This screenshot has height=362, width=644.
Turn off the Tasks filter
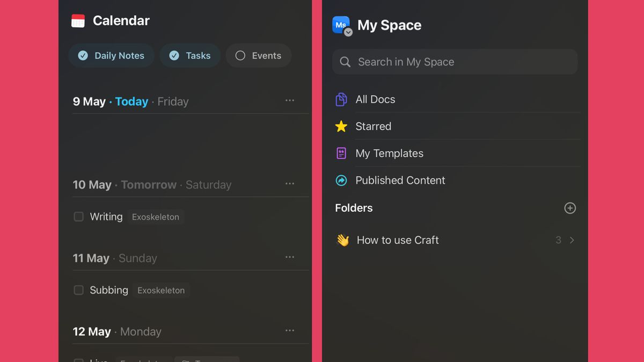[x=190, y=55]
